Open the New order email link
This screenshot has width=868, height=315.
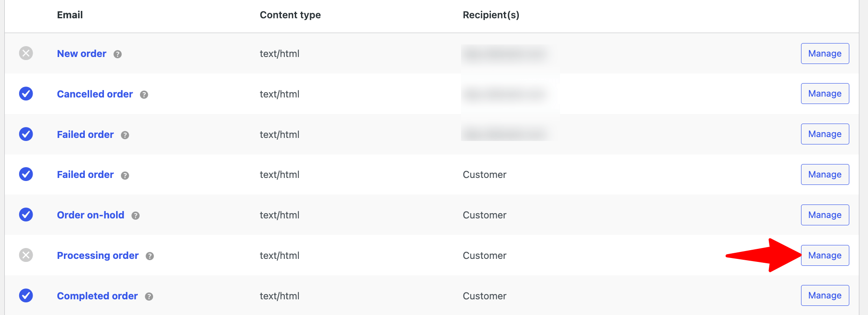tap(82, 54)
